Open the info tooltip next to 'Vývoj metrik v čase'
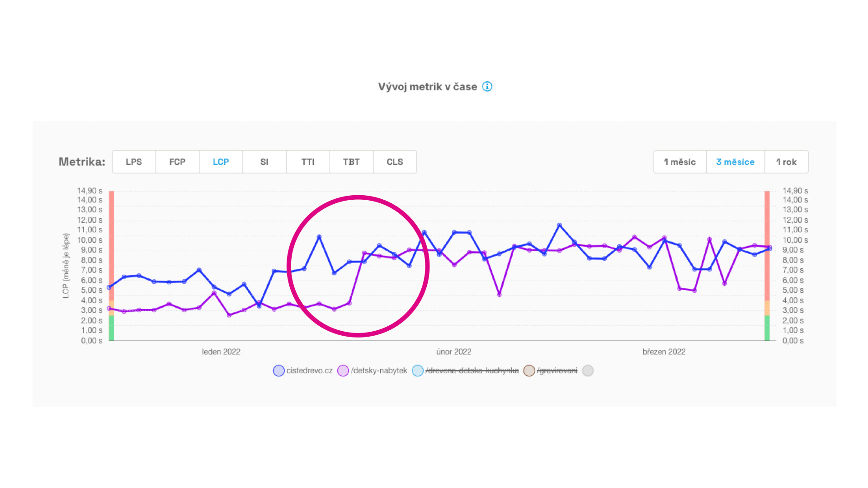868x488 pixels. (x=487, y=87)
